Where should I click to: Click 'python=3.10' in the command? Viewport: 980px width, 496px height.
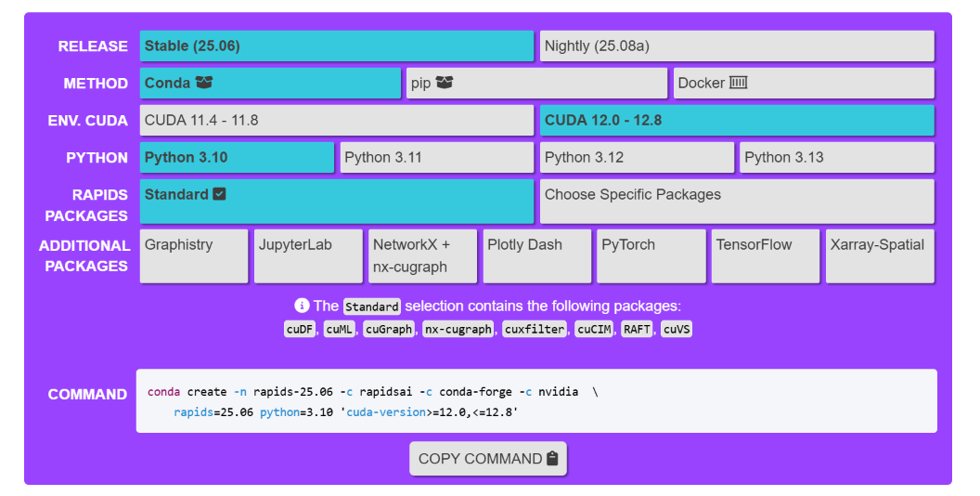click(296, 412)
